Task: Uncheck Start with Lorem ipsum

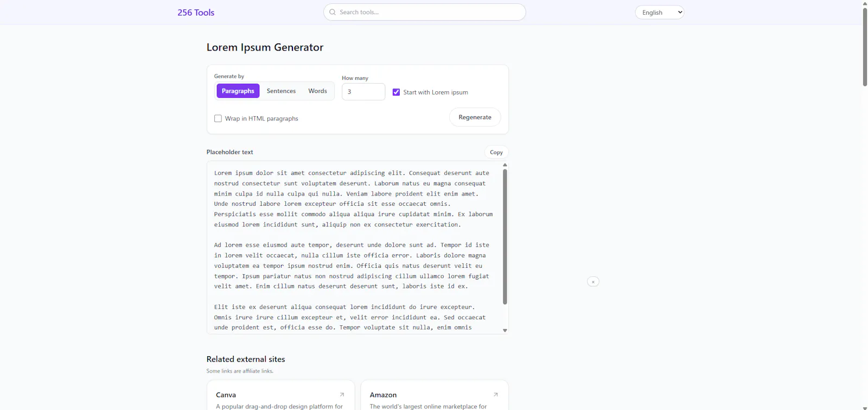Action: [396, 92]
